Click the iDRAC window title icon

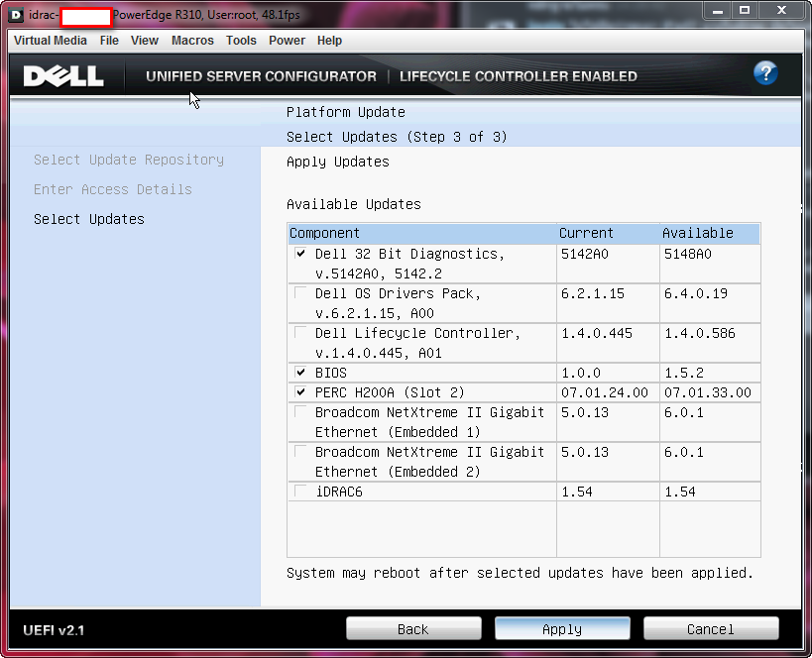tap(16, 15)
